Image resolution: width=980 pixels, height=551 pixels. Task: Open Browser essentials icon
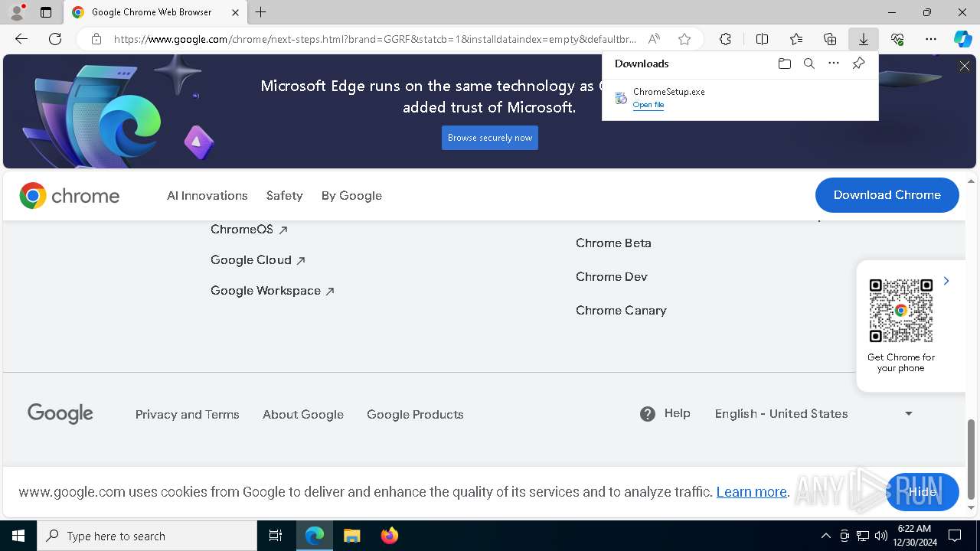pyautogui.click(x=897, y=39)
